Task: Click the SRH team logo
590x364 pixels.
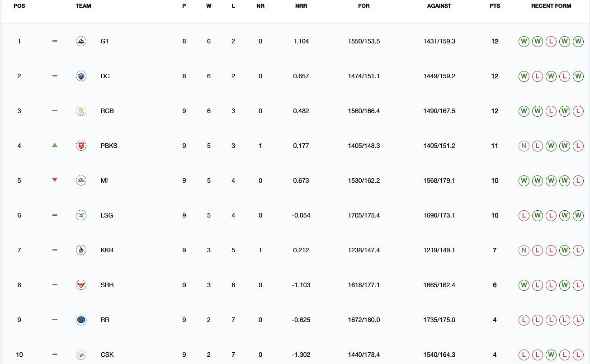Action: click(81, 285)
